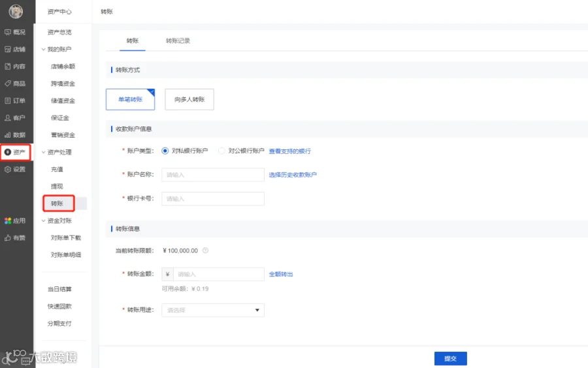Select the 对私银行账户 radio button
Screen dimensions: 588x368
pos(165,151)
